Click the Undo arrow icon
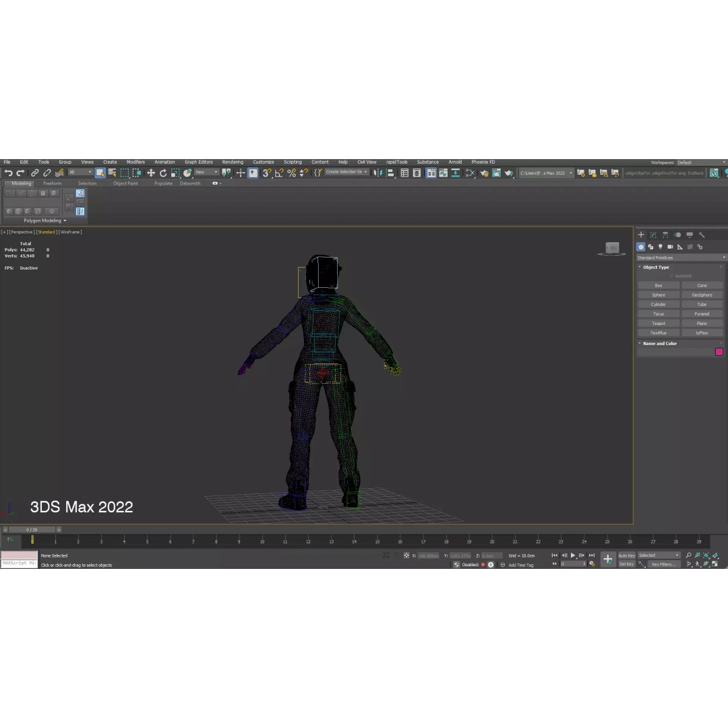The width and height of the screenshot is (728, 728). coord(8,173)
